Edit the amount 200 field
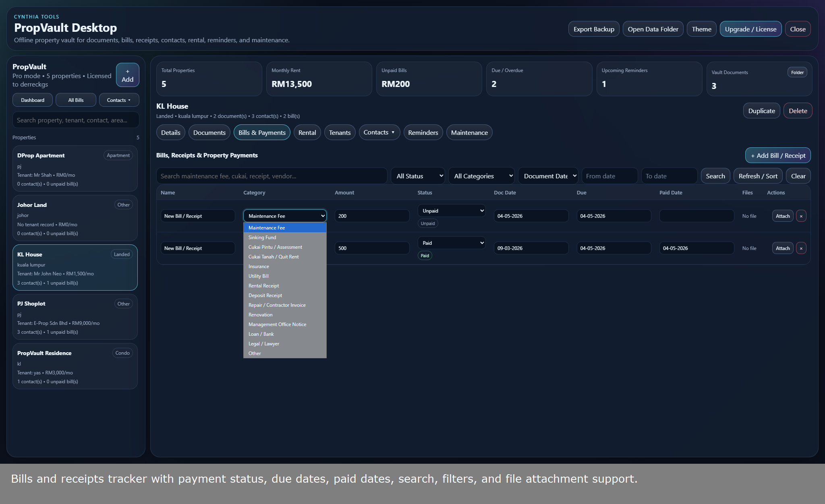The height and width of the screenshot is (504, 825). [x=372, y=216]
